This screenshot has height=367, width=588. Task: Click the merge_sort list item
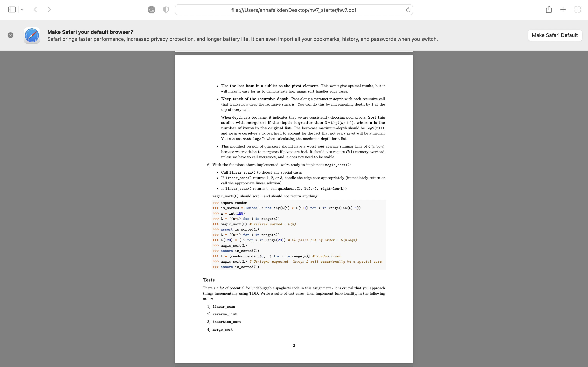[222, 329]
